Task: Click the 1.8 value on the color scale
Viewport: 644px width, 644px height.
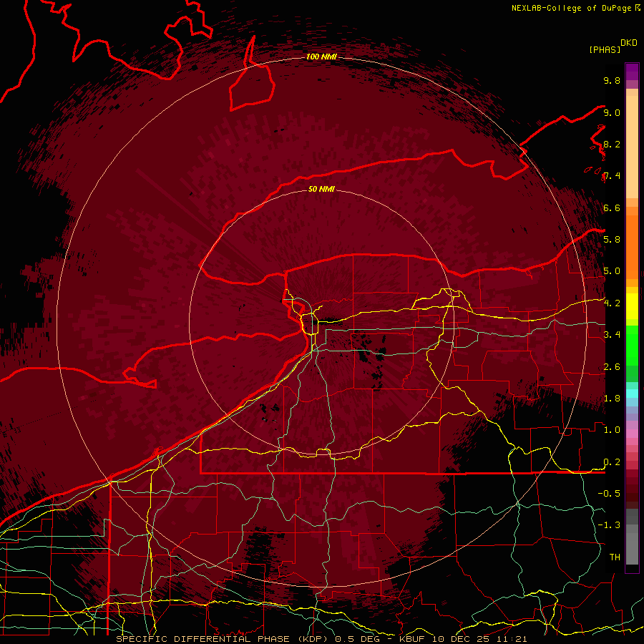Action: pyautogui.click(x=612, y=399)
